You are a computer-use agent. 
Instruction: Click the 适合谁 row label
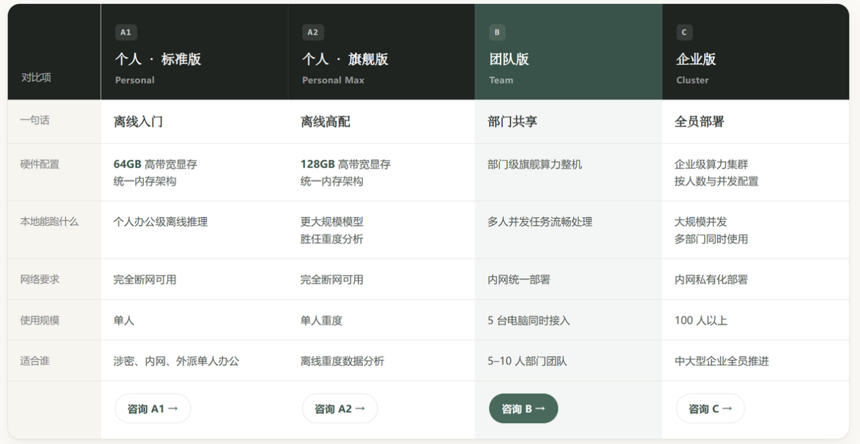click(35, 361)
